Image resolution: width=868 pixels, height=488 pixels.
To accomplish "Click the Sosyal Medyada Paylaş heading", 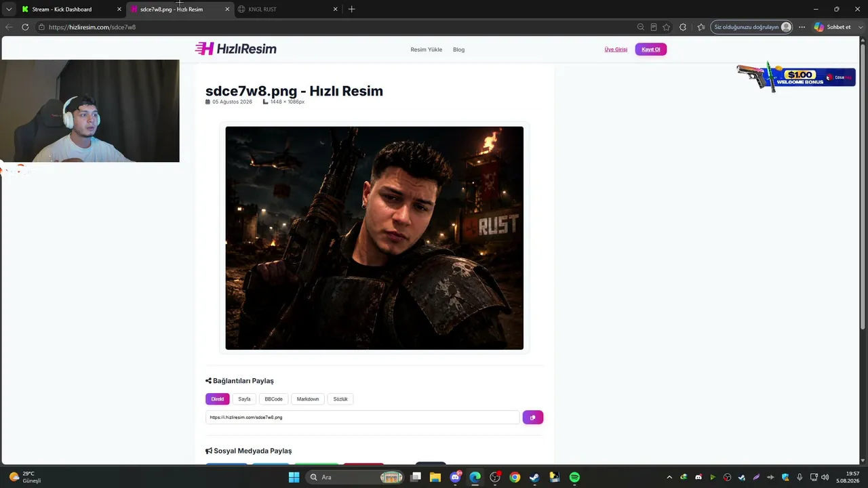I will tap(248, 451).
